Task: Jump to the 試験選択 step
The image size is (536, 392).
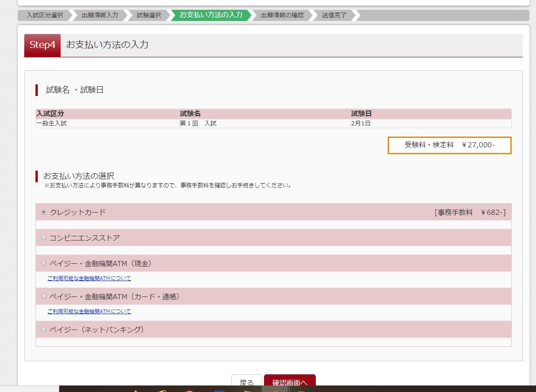Action: point(149,15)
